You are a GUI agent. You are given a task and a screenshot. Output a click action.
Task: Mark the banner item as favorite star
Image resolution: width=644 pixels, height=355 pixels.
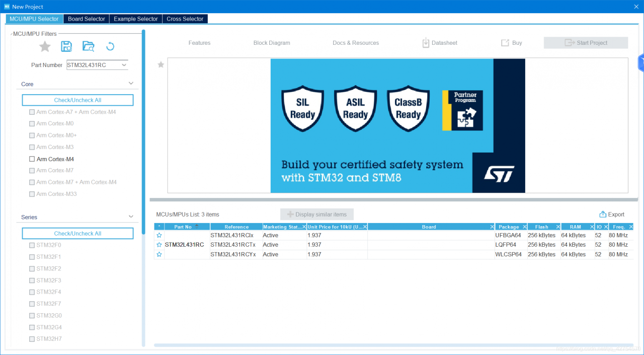pyautogui.click(x=161, y=64)
